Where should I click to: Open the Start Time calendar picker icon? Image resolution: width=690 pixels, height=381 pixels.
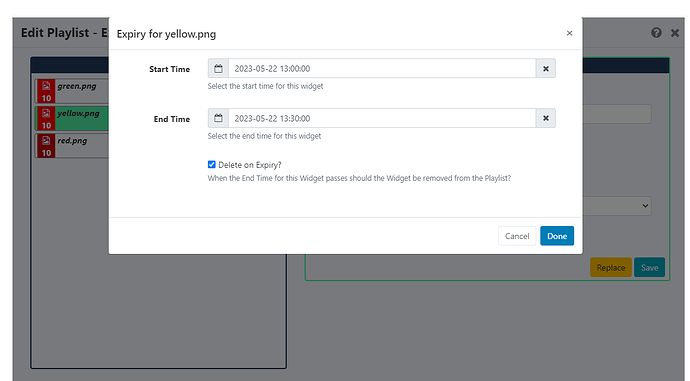click(x=218, y=69)
